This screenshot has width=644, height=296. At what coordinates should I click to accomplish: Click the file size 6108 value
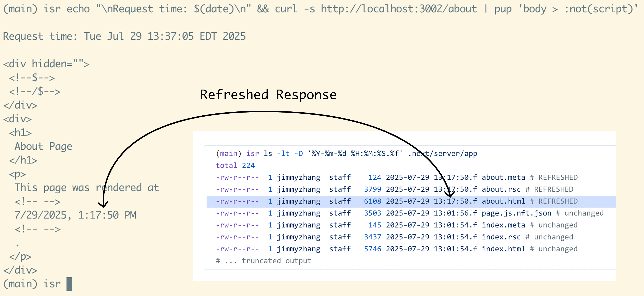(372, 201)
